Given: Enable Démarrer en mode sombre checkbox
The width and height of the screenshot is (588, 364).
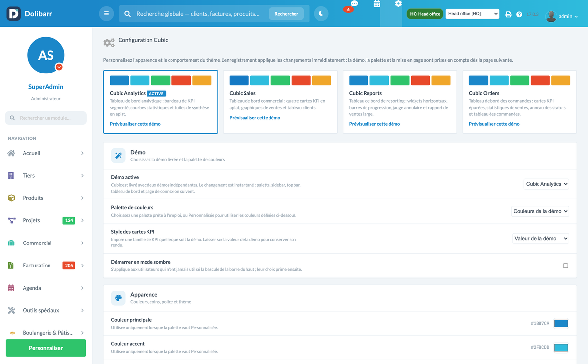Looking at the screenshot, I should 565,266.
